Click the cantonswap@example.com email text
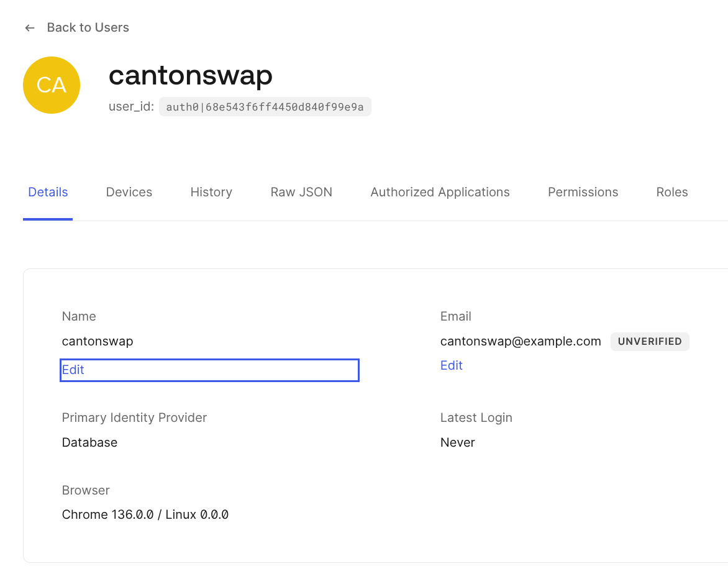This screenshot has width=728, height=584. click(x=521, y=341)
